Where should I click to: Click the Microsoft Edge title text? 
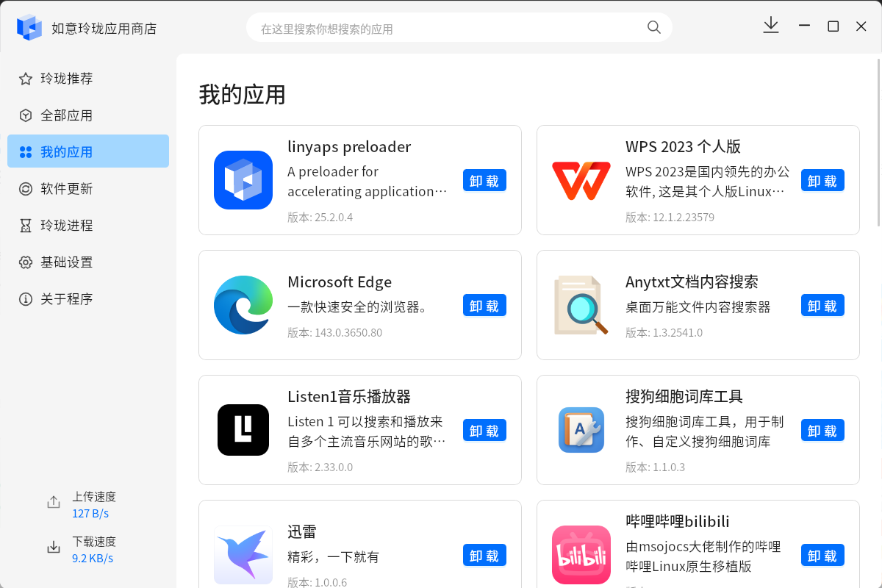340,282
